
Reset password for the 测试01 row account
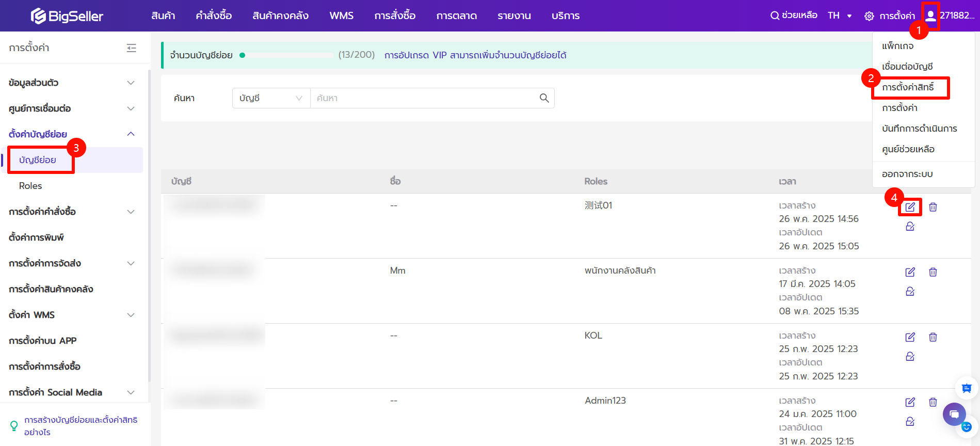[910, 227]
